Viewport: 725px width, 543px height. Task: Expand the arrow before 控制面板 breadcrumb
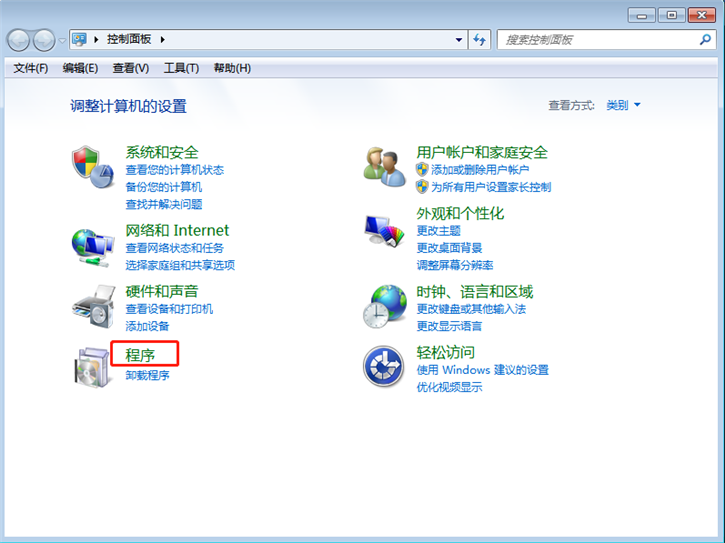point(96,40)
